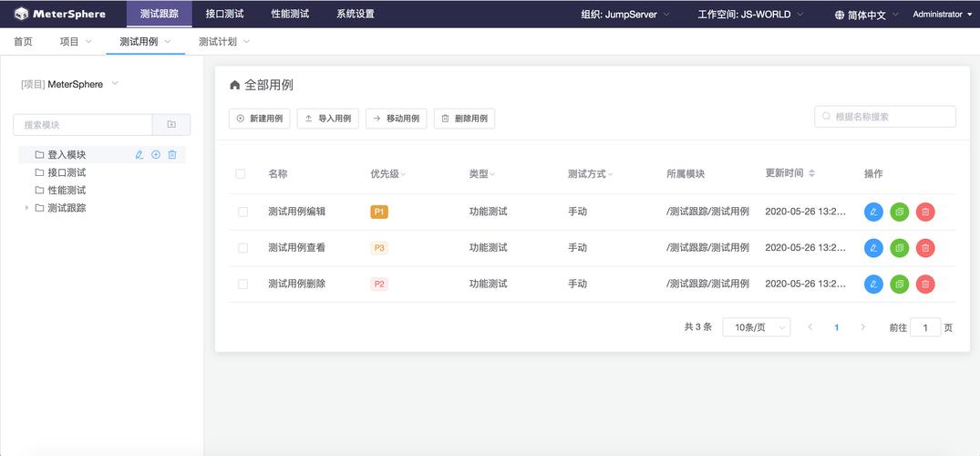Viewport: 980px width, 456px height.
Task: Click the P3 priority badge
Action: pos(379,248)
